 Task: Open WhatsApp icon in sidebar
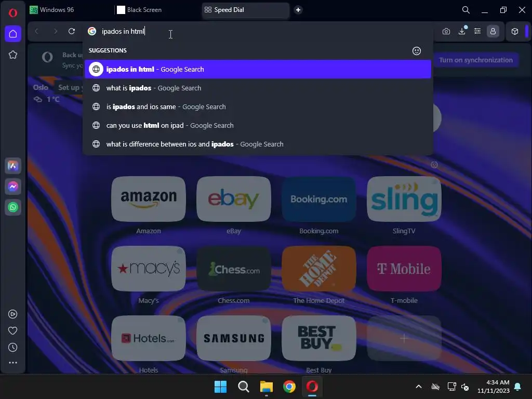click(x=13, y=207)
